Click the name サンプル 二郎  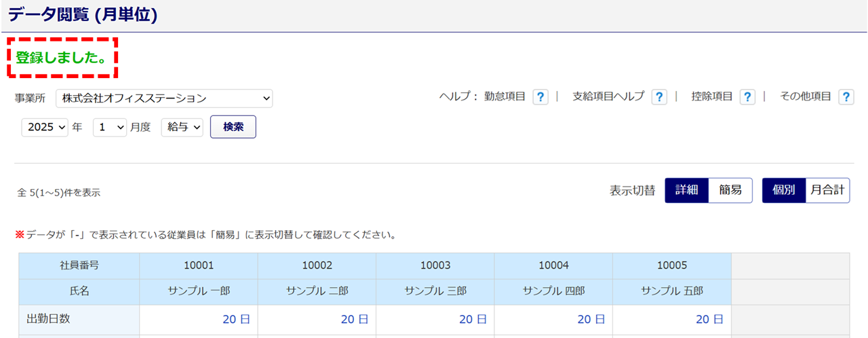point(317,290)
